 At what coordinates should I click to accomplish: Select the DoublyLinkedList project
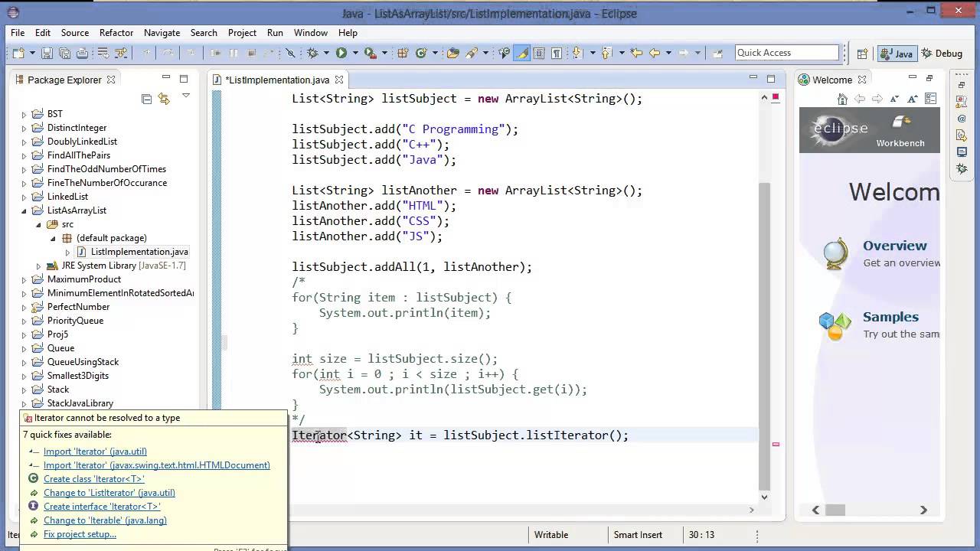pos(82,142)
